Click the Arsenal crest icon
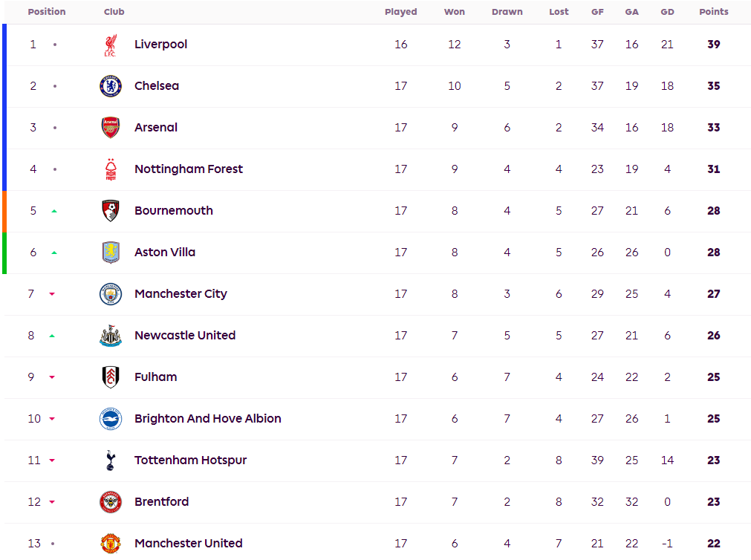Viewport: 751px width, 560px height. click(x=111, y=128)
